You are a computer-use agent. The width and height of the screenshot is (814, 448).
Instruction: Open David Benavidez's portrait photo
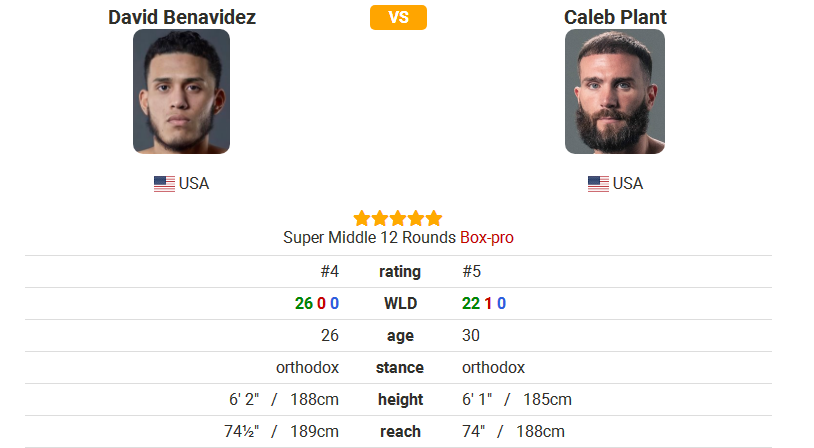coord(181,91)
